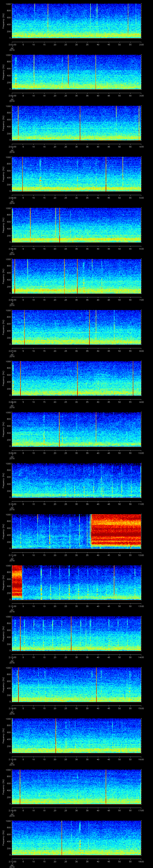Click the 2:10:00 start time label
Viewport: 153px width, 868px height.
pyautogui.click(x=12, y=504)
